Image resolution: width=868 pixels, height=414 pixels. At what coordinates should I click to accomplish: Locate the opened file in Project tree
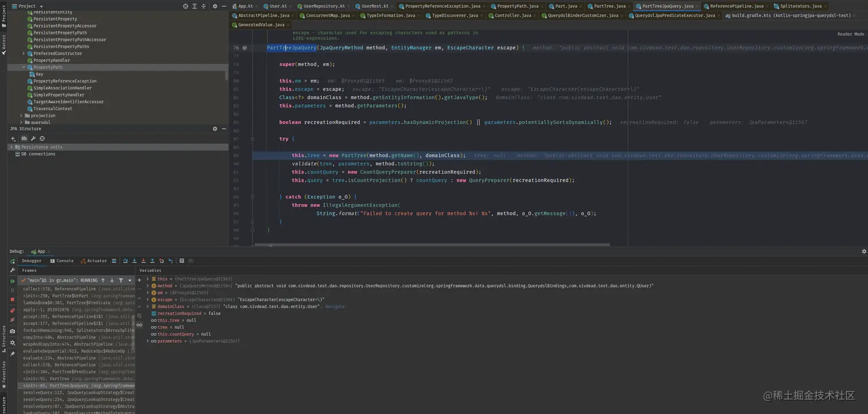tap(185, 6)
